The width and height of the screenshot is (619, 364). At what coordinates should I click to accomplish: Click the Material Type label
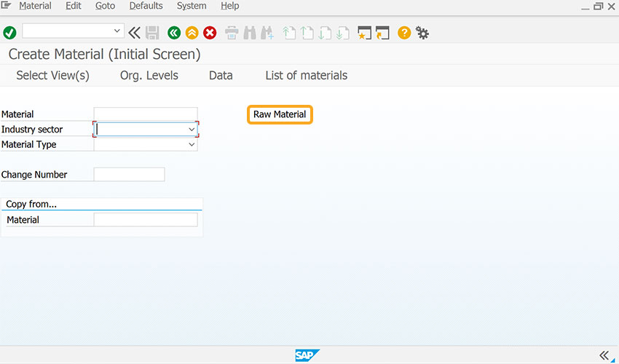tap(29, 144)
